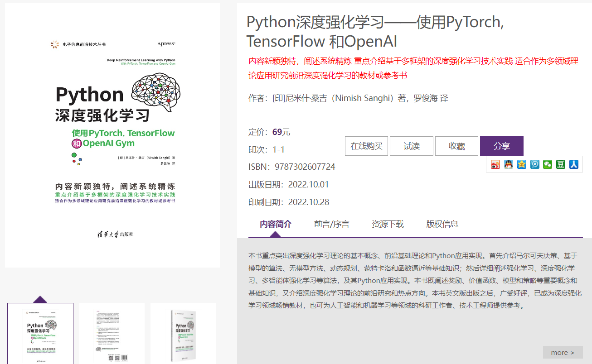
Task: Share to Tencent Weibo icon
Action: (535, 164)
